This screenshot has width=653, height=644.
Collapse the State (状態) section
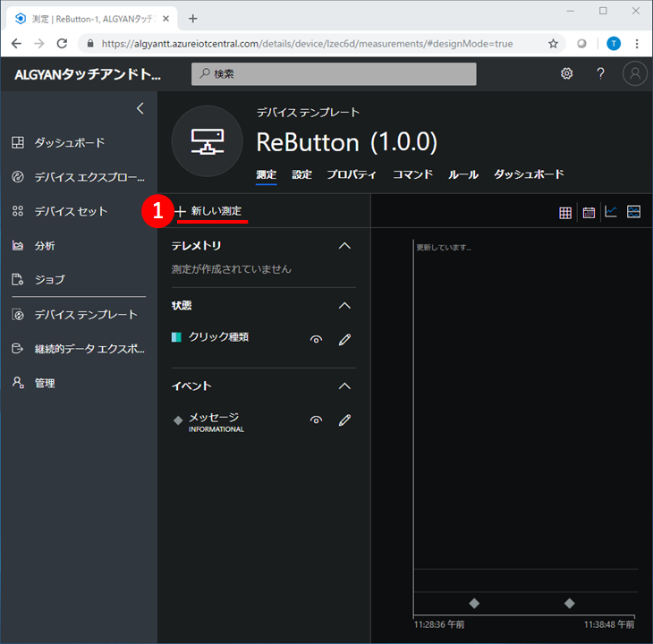click(344, 306)
